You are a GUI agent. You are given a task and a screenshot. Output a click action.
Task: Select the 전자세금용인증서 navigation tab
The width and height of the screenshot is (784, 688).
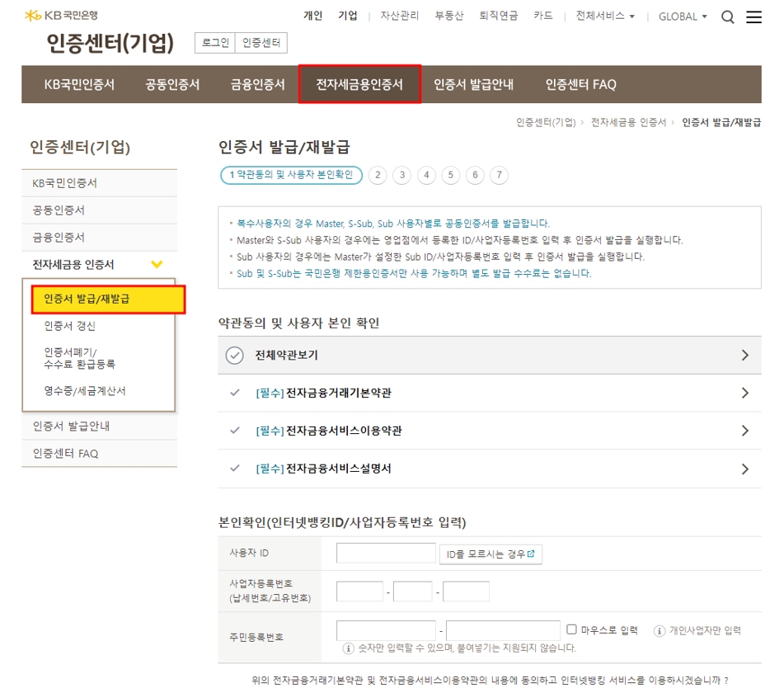pyautogui.click(x=359, y=84)
